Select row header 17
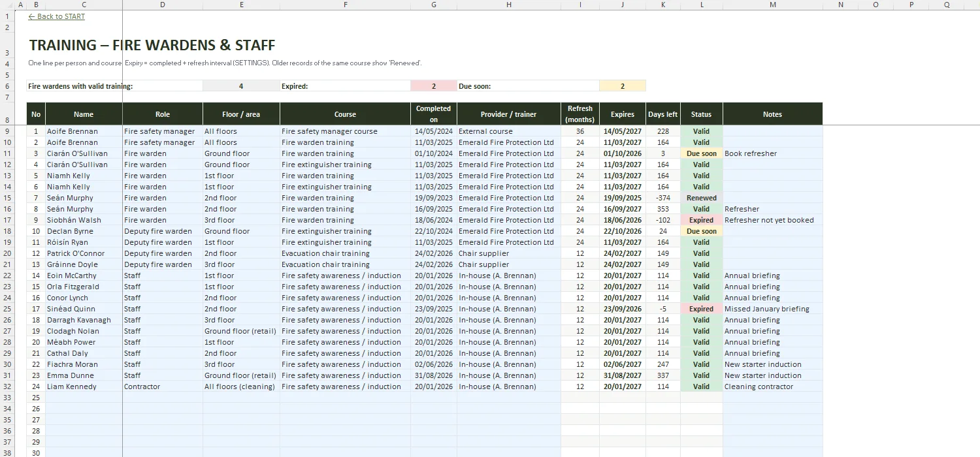980x457 pixels. point(7,220)
